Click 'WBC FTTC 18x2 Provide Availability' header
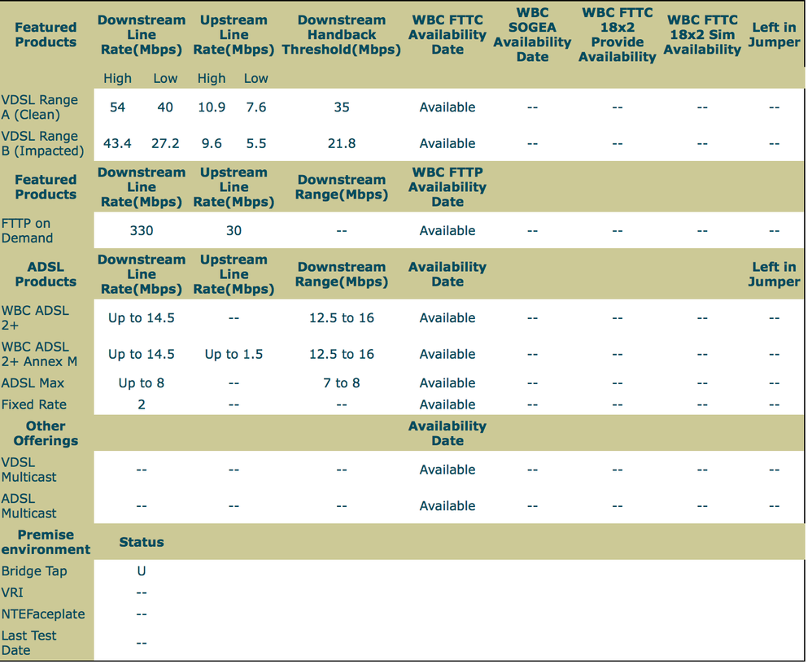The image size is (812, 664). point(618,35)
